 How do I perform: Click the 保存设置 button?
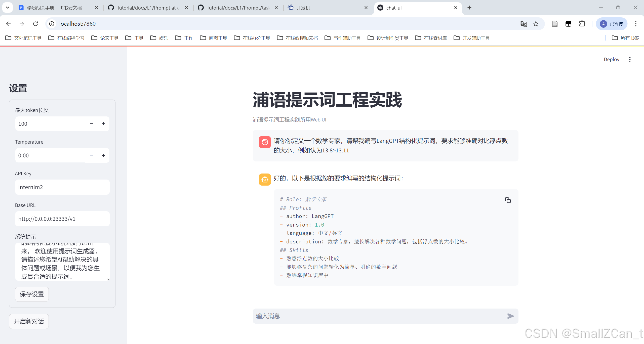click(32, 294)
